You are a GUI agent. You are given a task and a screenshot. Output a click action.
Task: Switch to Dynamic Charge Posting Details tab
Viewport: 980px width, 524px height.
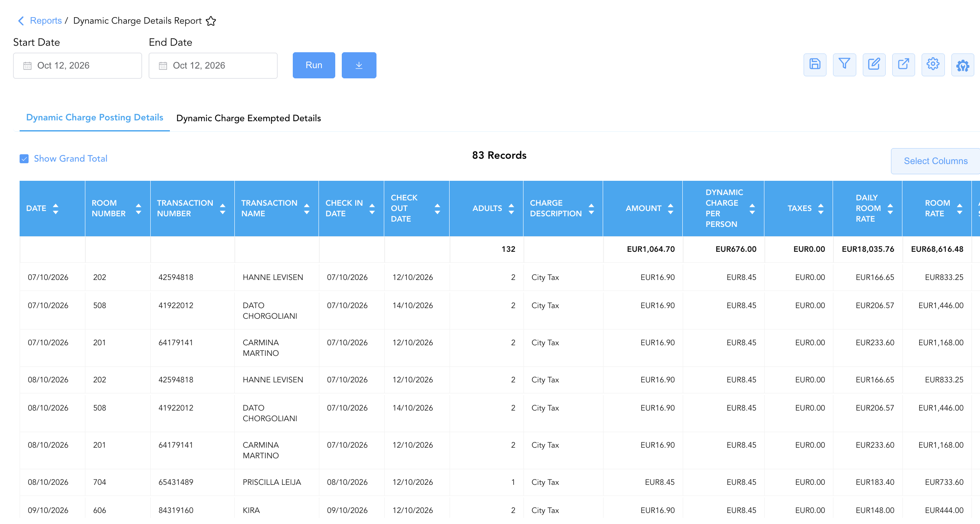pos(95,118)
